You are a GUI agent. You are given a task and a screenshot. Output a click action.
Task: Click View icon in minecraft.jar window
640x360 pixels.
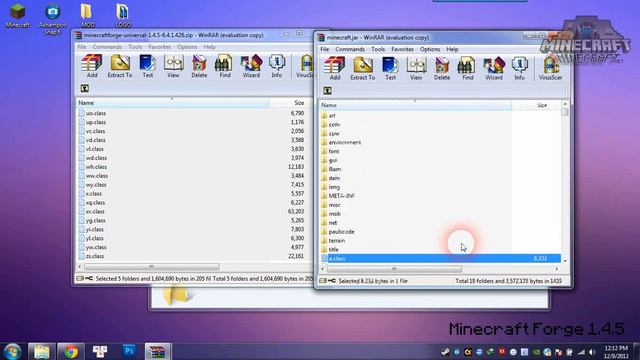click(416, 68)
